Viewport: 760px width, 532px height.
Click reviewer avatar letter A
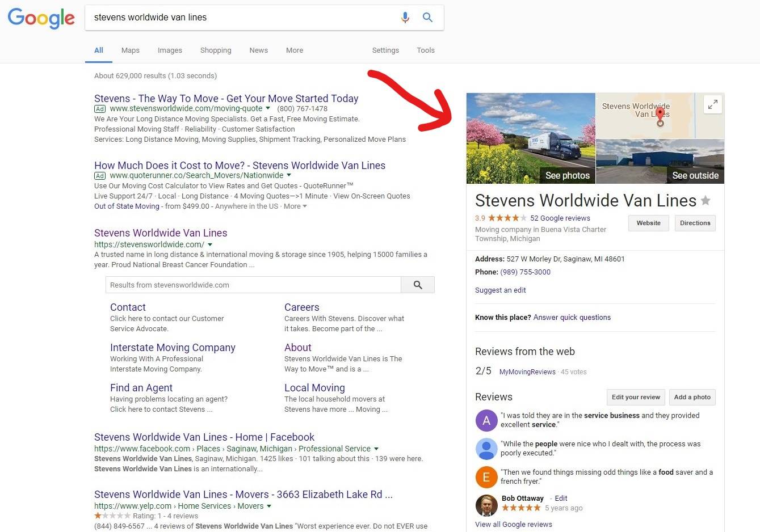[x=486, y=420]
